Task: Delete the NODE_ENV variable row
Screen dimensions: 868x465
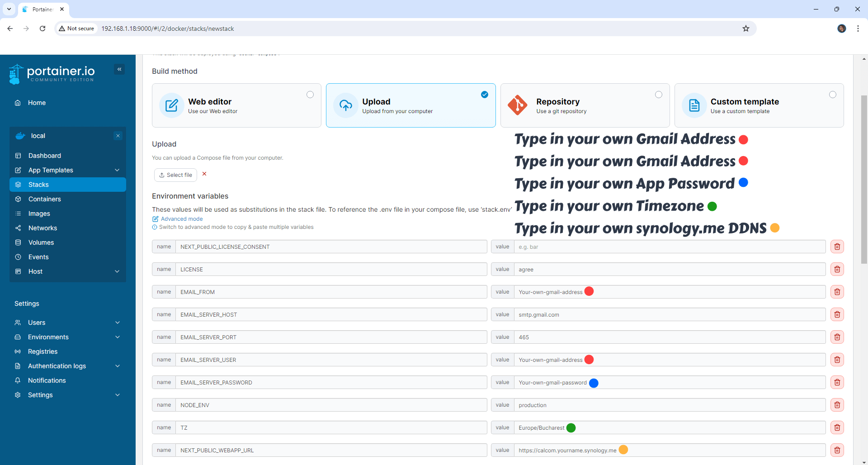Action: 837,405
